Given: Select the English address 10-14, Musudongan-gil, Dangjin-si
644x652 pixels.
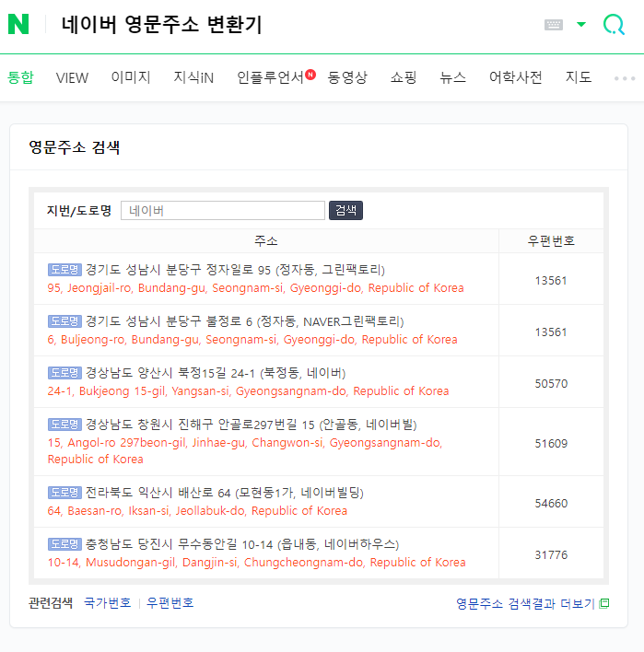Looking at the screenshot, I should point(256,563).
